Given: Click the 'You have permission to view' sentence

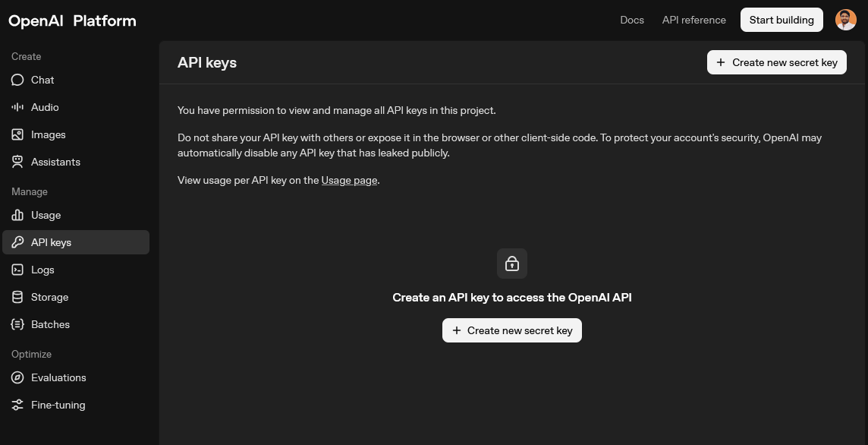Looking at the screenshot, I should [x=337, y=110].
